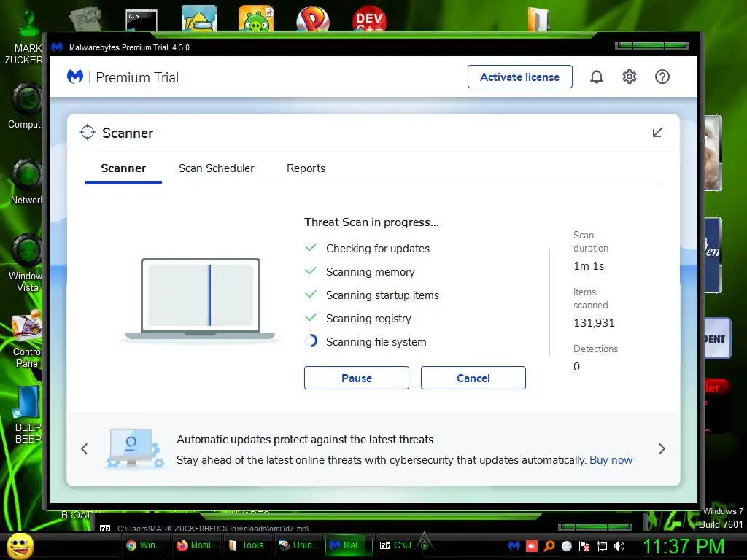Screen dimensions: 747x560
Task: Switch to Uninstaller taskbar window
Action: [x=298, y=545]
